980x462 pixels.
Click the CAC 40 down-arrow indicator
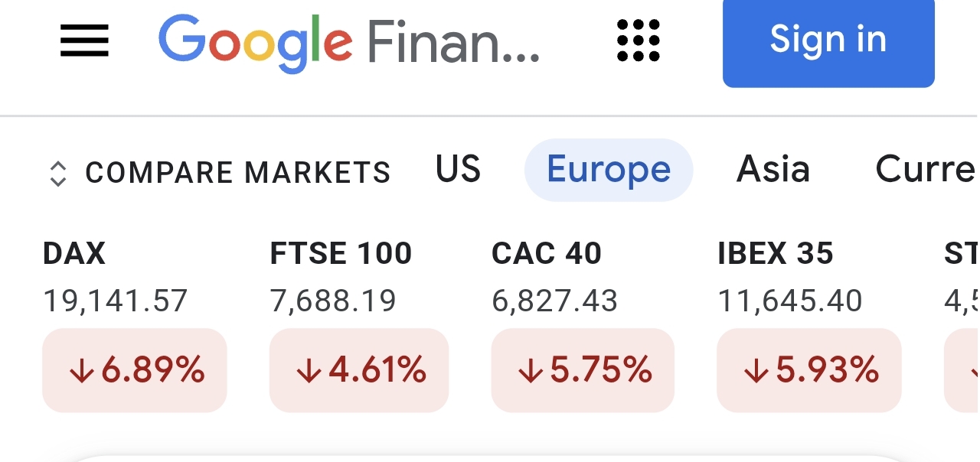click(x=530, y=371)
